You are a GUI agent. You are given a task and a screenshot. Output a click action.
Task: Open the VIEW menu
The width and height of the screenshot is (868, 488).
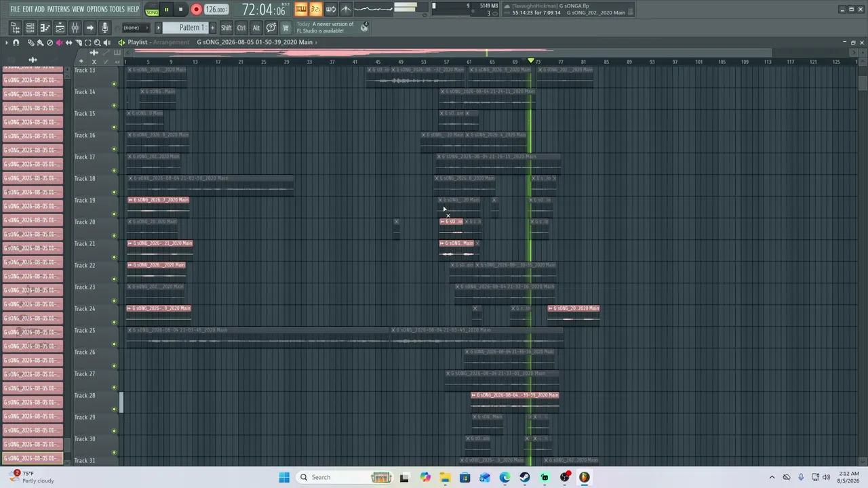coord(78,9)
